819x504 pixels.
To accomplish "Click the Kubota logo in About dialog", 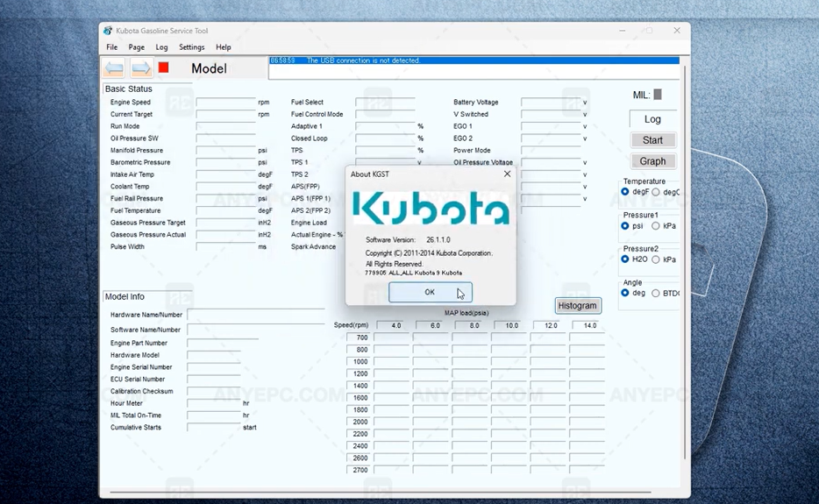I will coord(430,209).
